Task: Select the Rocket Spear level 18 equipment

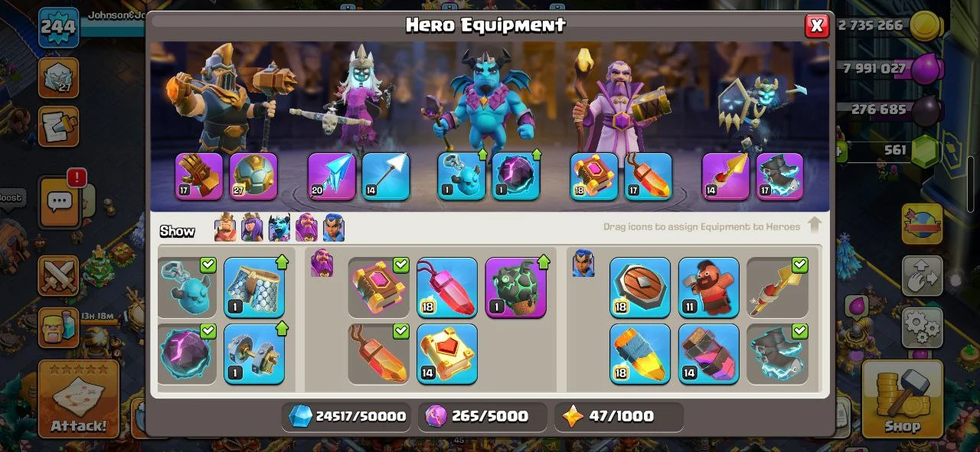Action: click(640, 353)
